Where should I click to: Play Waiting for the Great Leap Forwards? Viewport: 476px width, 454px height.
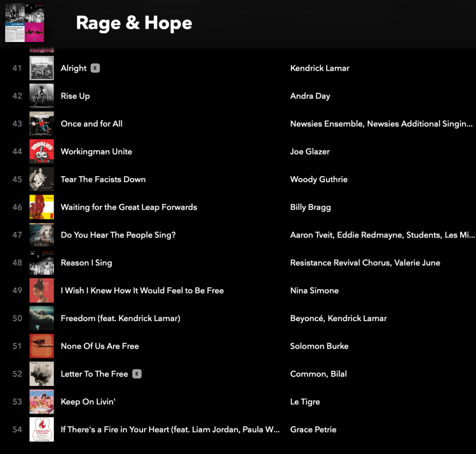coord(129,207)
